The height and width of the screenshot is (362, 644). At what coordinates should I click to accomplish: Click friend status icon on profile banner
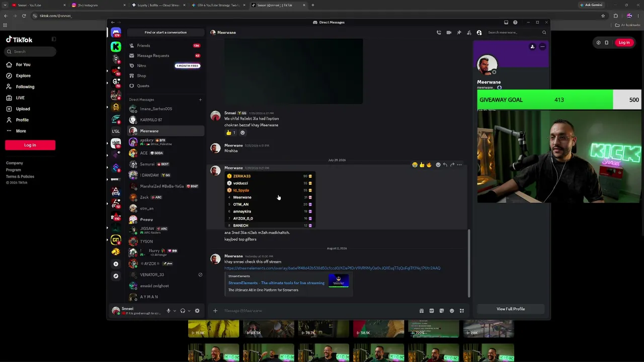click(532, 47)
